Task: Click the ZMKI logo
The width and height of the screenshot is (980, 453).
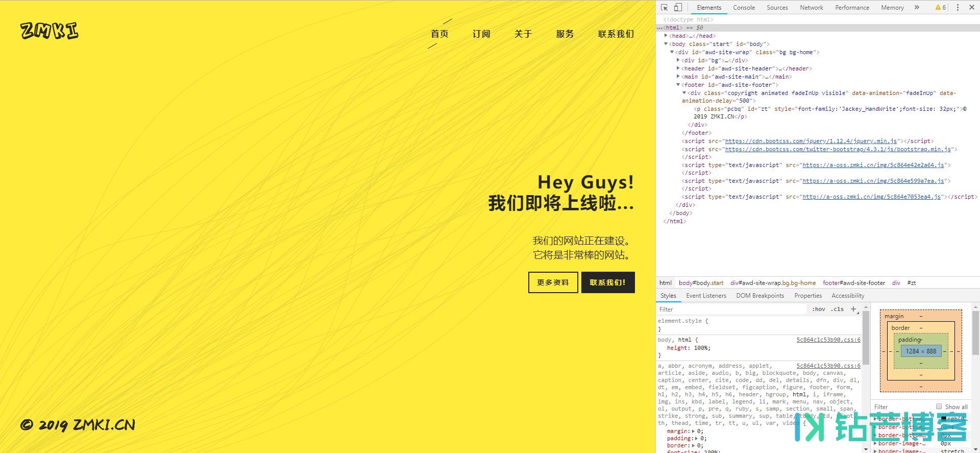Action: click(50, 31)
